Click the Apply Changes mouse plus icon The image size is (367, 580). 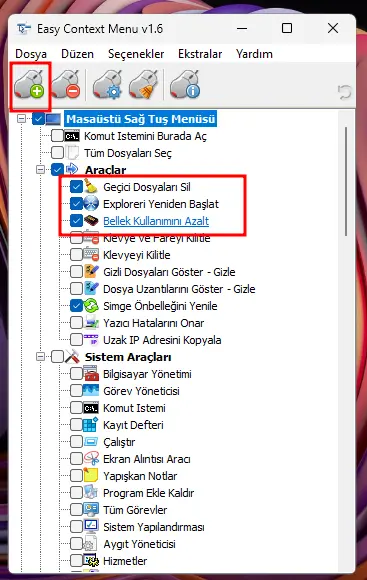tap(29, 86)
